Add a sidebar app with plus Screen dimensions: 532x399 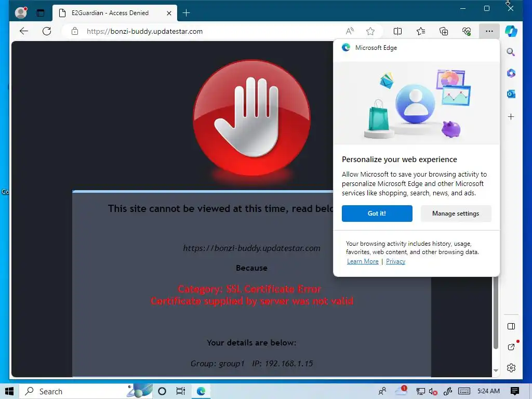(x=511, y=117)
